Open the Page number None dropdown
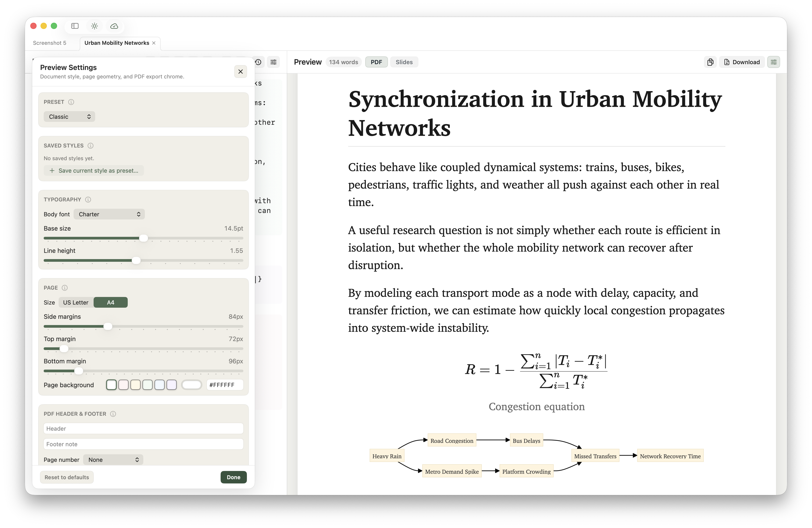 tap(113, 460)
